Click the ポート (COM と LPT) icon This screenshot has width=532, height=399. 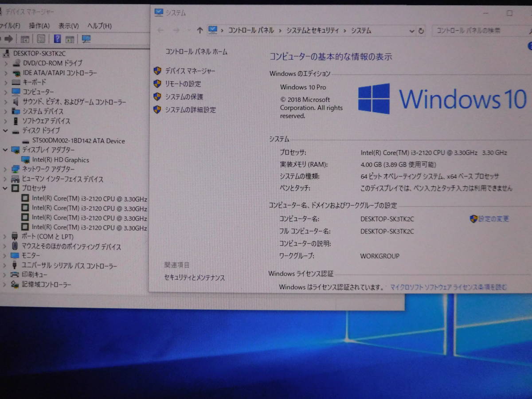[15, 237]
